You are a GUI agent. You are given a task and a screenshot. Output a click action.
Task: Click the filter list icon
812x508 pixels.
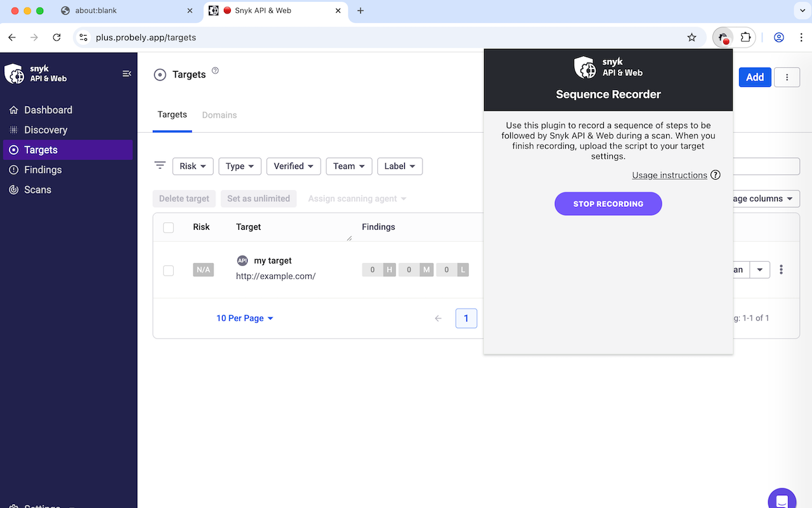pyautogui.click(x=160, y=166)
